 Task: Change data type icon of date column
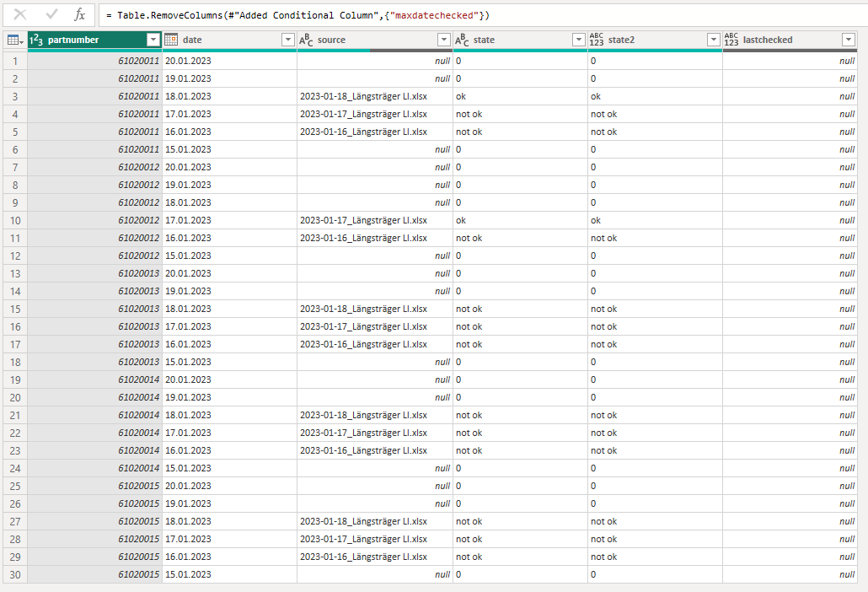click(171, 40)
